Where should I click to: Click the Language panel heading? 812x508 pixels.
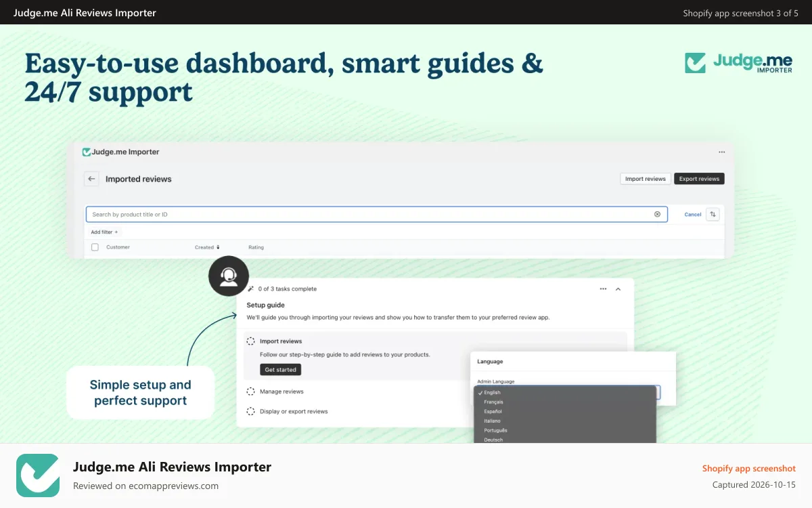tap(490, 362)
